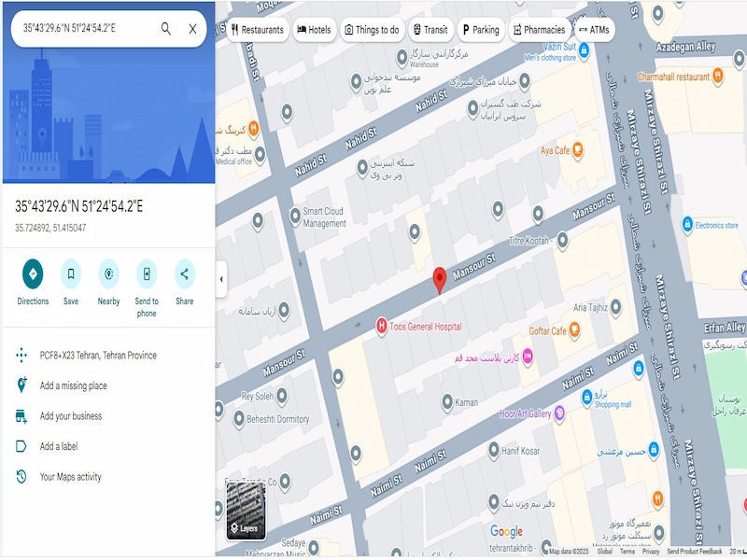747x560 pixels.
Task: Send location to phone
Action: (147, 273)
